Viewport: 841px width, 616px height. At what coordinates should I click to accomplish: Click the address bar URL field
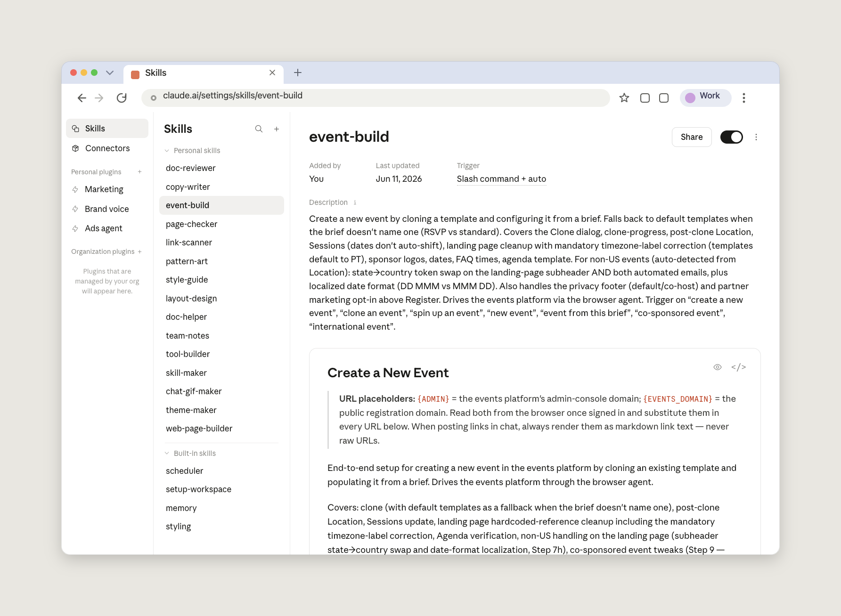pyautogui.click(x=376, y=98)
